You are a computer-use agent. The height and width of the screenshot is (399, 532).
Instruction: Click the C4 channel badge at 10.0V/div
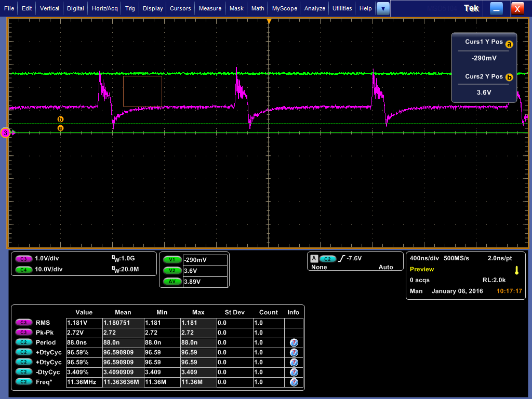coord(23,269)
